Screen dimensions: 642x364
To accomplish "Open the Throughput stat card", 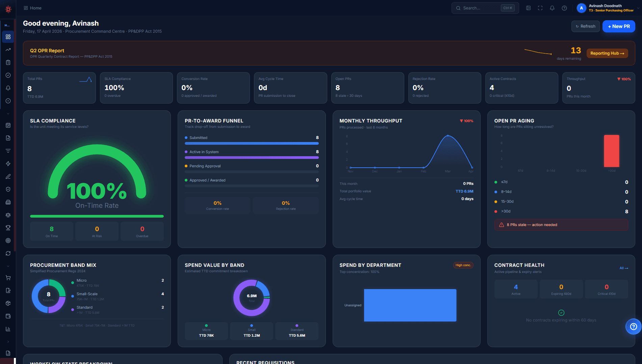I will (x=599, y=88).
